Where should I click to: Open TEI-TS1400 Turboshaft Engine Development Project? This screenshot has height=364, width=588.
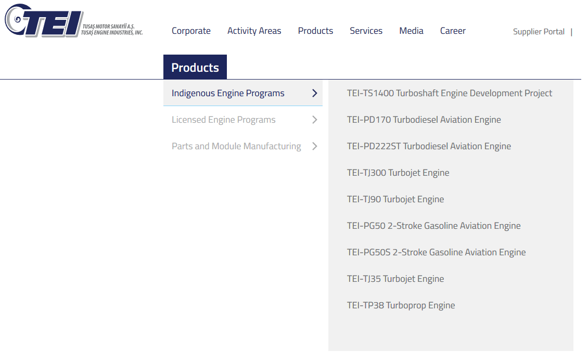(x=449, y=93)
